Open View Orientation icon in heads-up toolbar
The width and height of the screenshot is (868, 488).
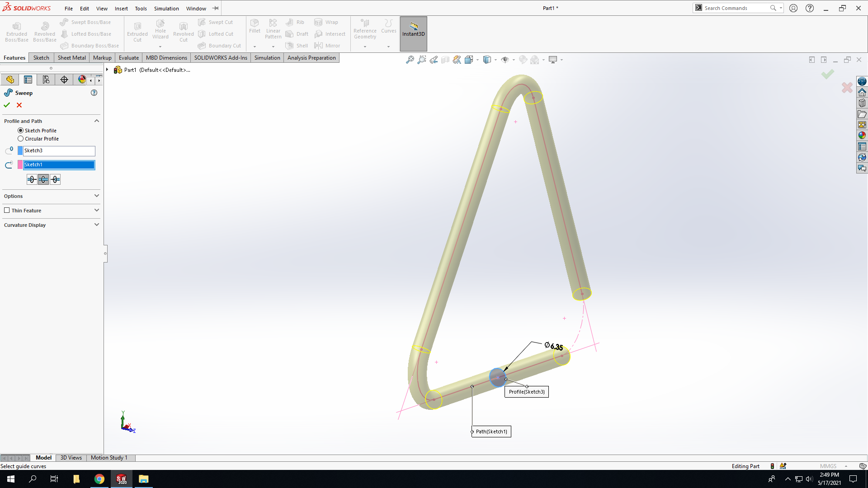(469, 60)
